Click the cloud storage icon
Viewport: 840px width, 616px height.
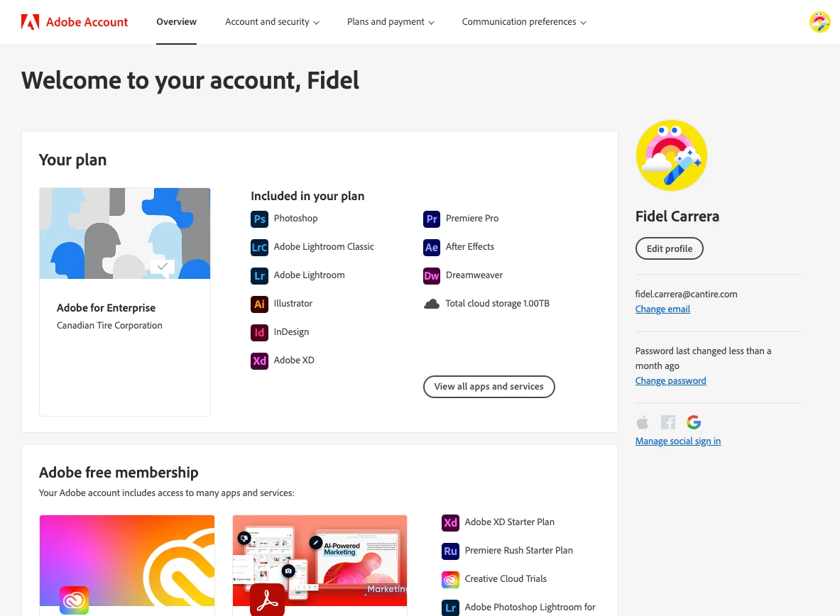(432, 304)
